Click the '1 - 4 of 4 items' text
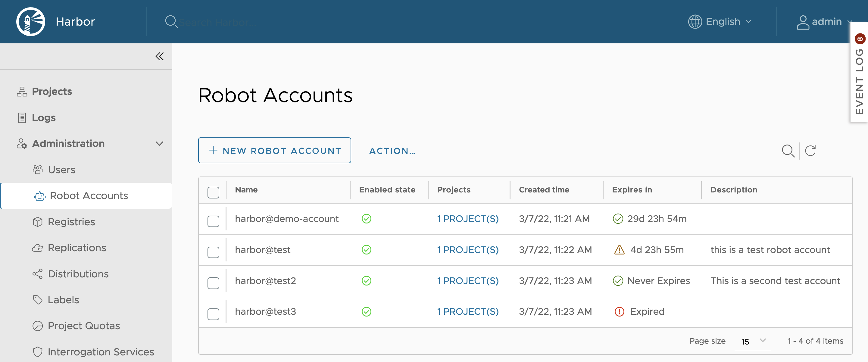This screenshot has height=362, width=868. (x=815, y=341)
